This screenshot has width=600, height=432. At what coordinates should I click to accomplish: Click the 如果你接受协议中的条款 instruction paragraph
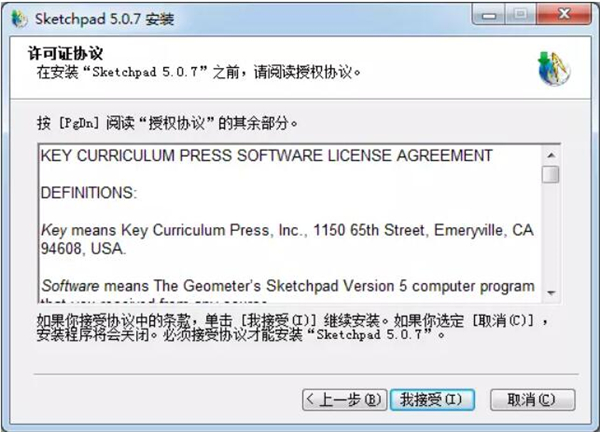point(293,328)
